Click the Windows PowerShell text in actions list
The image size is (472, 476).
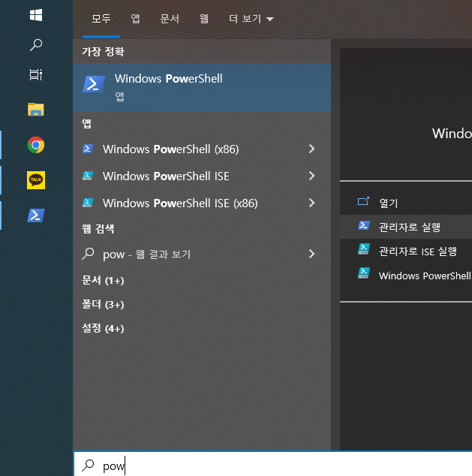tap(425, 276)
